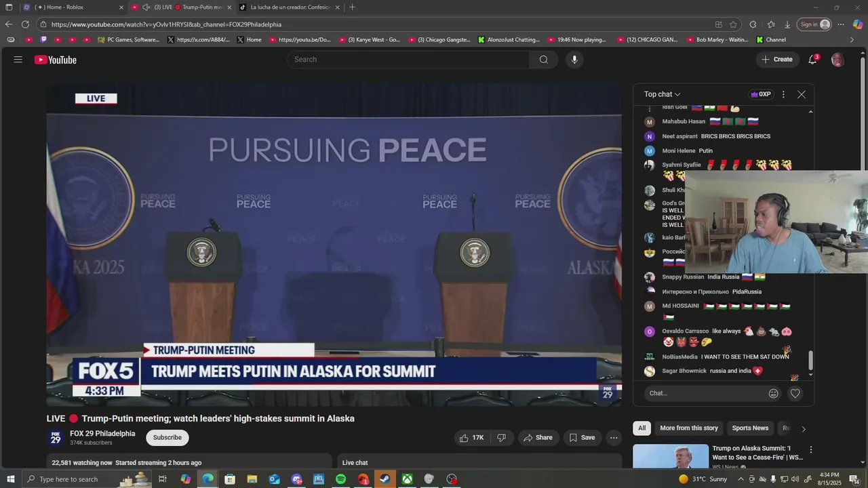
Task: Open Microsoft Store from taskbar
Action: click(x=229, y=479)
